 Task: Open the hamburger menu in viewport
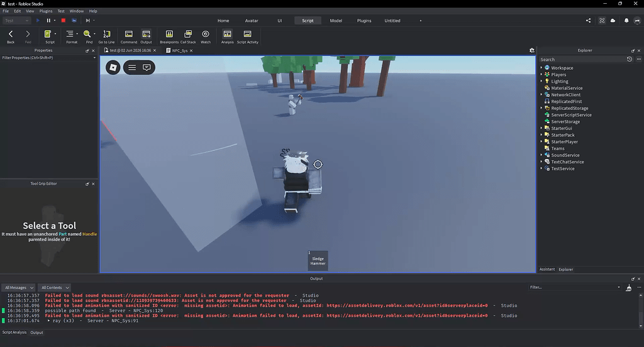(x=132, y=67)
